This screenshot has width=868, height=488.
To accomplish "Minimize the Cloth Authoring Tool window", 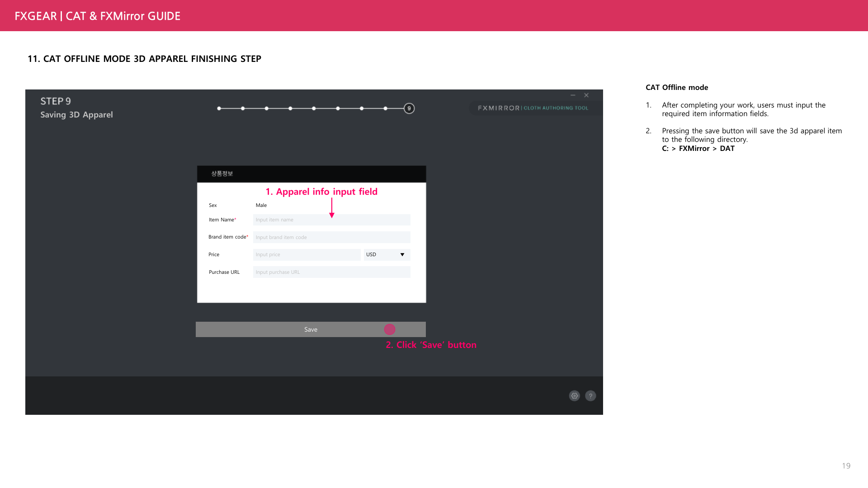I will 573,95.
